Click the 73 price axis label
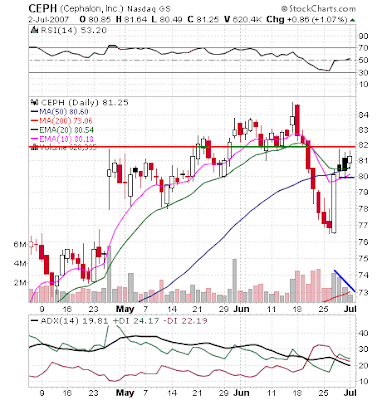382x400 pixels. [x=364, y=293]
